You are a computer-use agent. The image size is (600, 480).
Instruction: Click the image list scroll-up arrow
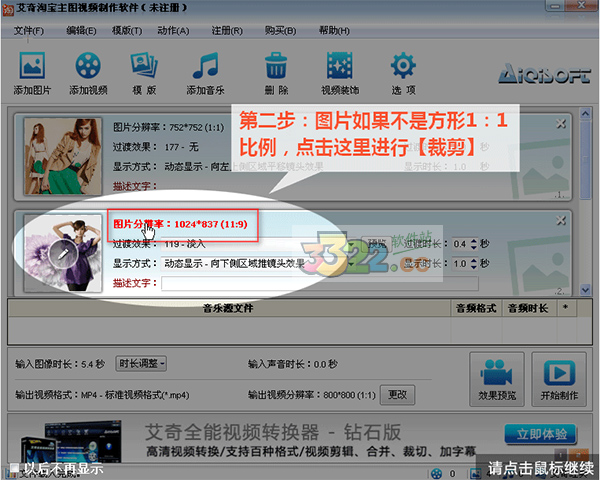[585, 113]
